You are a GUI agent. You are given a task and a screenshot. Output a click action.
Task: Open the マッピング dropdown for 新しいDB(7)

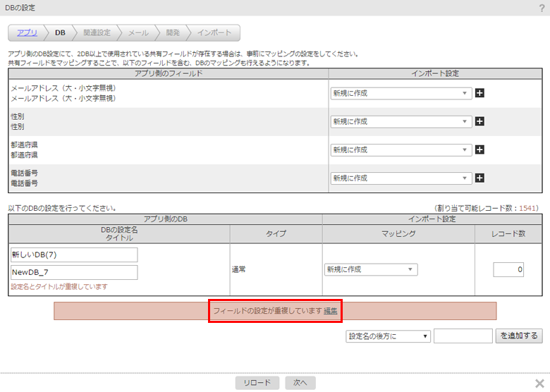[371, 269]
